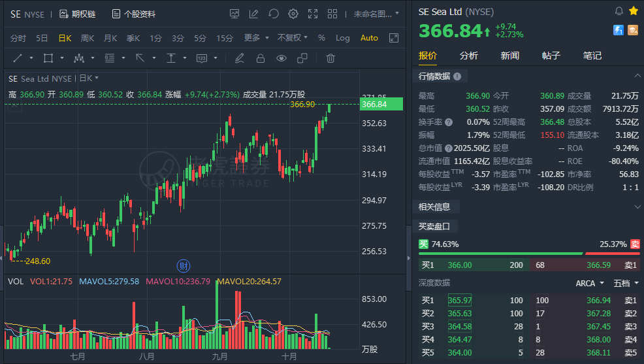Toggle the favorite star for SE

(x=634, y=11)
